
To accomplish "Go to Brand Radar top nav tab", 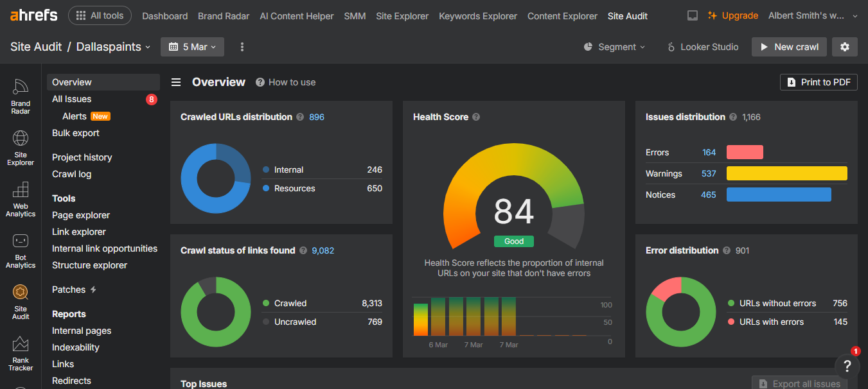I will 224,16.
